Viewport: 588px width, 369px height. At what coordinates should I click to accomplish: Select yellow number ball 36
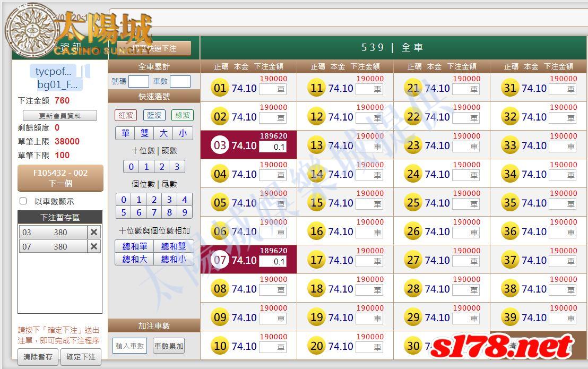510,231
